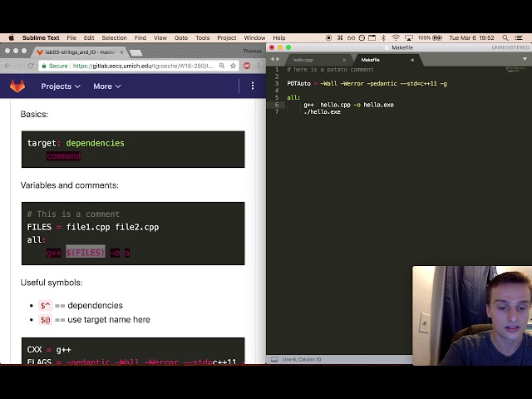Open the Help menu
This screenshot has width=532, height=399.
(x=279, y=38)
